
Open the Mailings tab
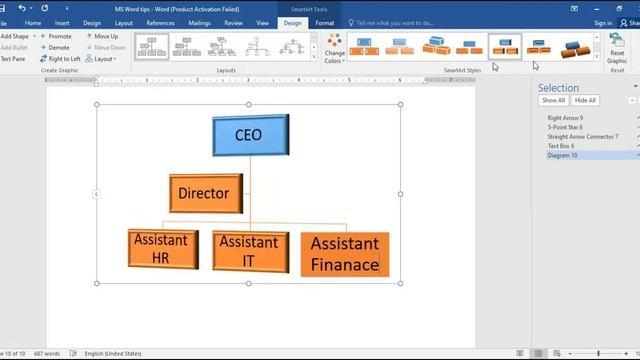[x=200, y=23]
